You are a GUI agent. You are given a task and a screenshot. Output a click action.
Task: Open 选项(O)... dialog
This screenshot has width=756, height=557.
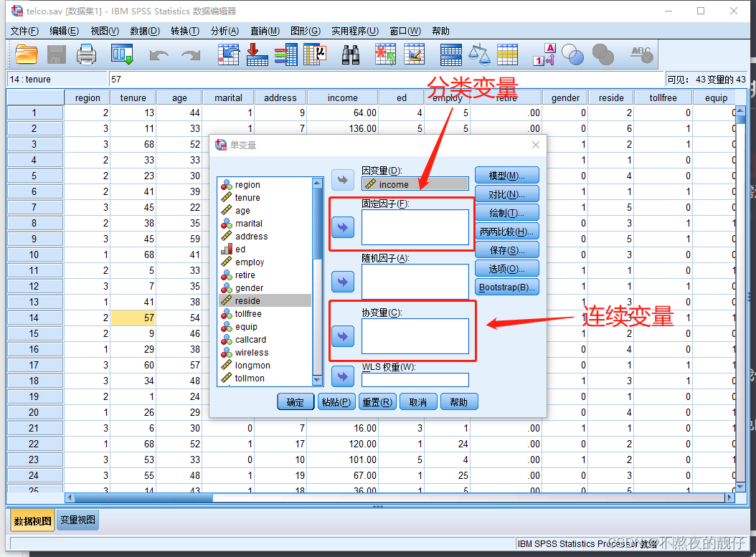(x=506, y=269)
